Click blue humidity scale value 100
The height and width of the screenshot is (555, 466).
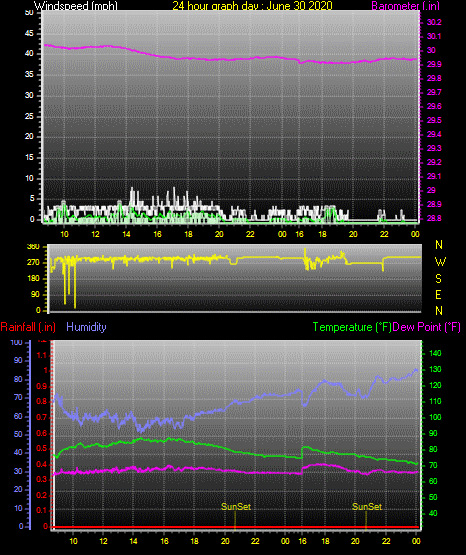tap(16, 343)
